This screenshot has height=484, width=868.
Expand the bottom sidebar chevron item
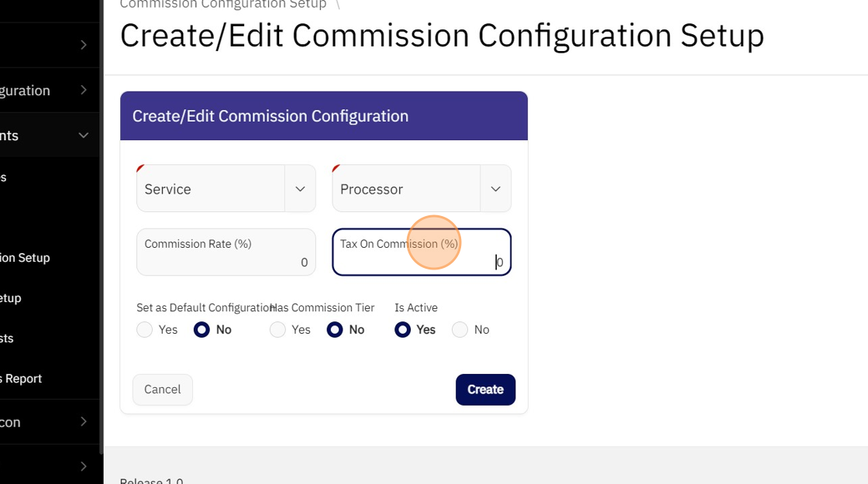click(x=83, y=466)
